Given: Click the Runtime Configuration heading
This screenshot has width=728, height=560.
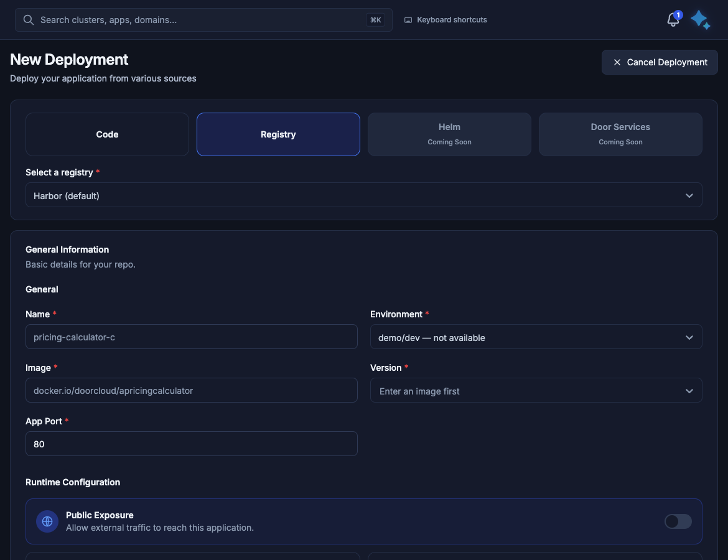Looking at the screenshot, I should [x=73, y=482].
